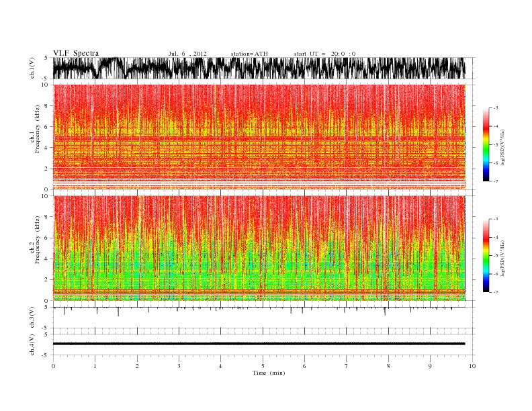Click time axis tick label '0'
This screenshot has width=532, height=411.
coord(53,366)
